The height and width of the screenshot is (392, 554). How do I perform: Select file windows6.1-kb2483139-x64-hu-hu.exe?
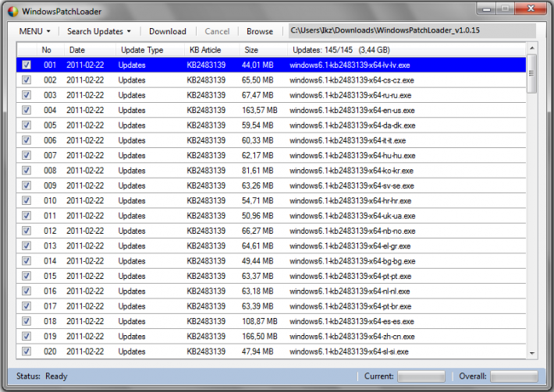[x=352, y=156]
